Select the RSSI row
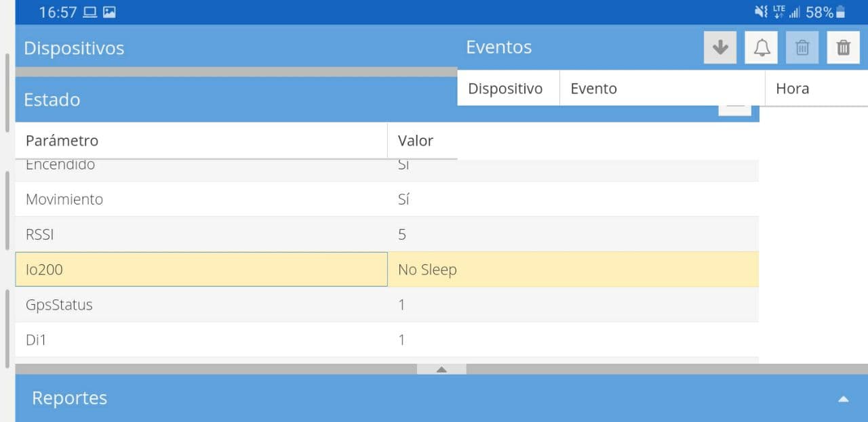 click(x=387, y=234)
